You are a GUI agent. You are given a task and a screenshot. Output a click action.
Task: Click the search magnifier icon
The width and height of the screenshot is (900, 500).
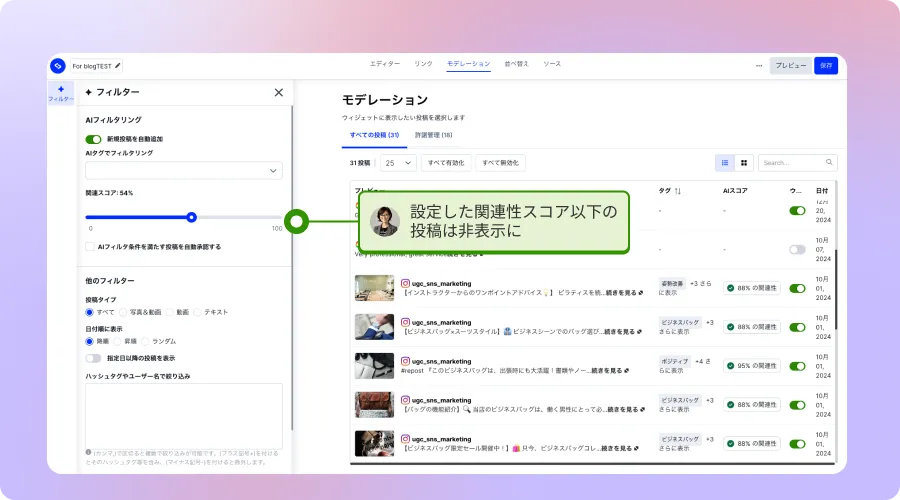(x=829, y=162)
